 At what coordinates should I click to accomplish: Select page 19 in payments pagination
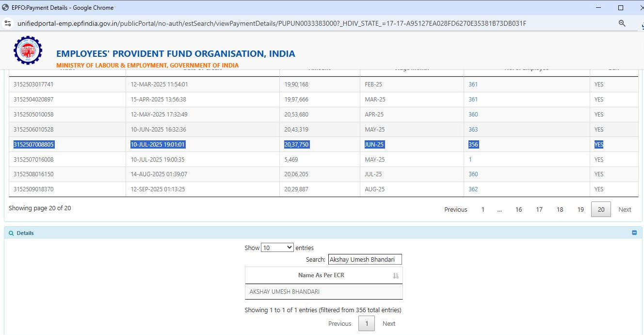580,210
